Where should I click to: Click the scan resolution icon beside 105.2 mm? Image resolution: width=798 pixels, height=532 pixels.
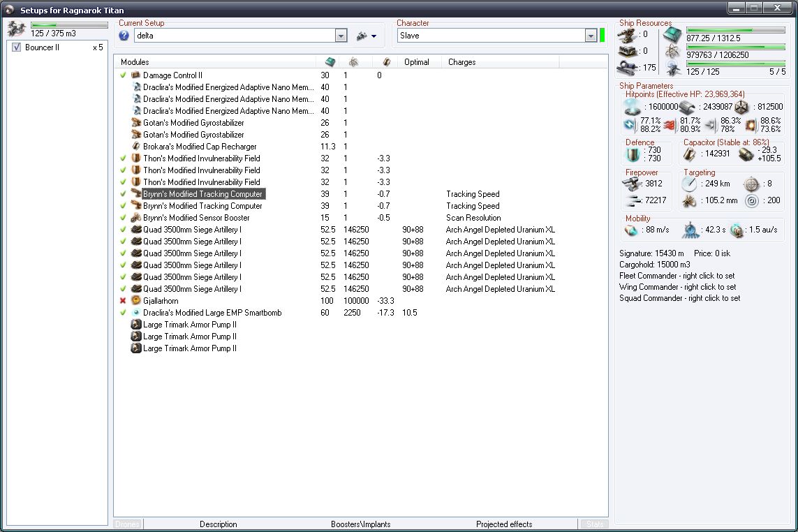(690, 200)
